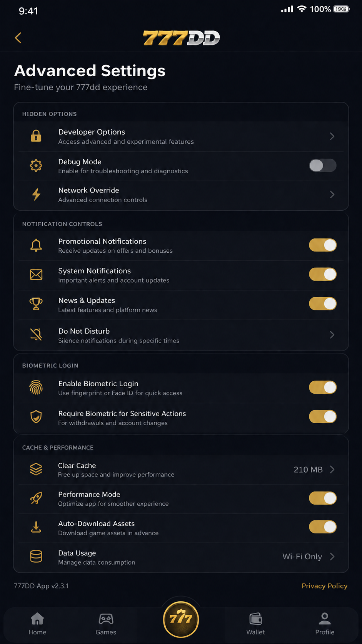Viewport: 362px width, 644px height.
Task: Open the Privacy Policy link
Action: [324, 586]
